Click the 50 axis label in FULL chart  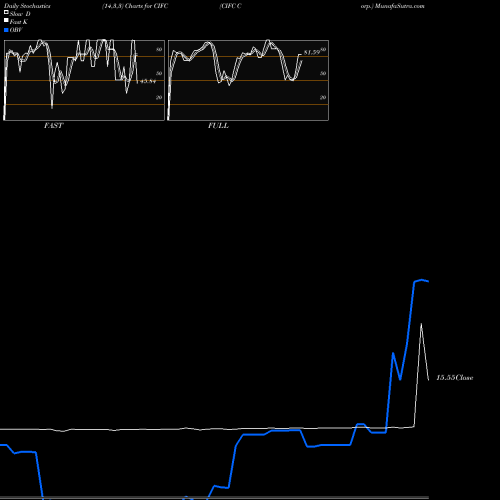point(323,73)
